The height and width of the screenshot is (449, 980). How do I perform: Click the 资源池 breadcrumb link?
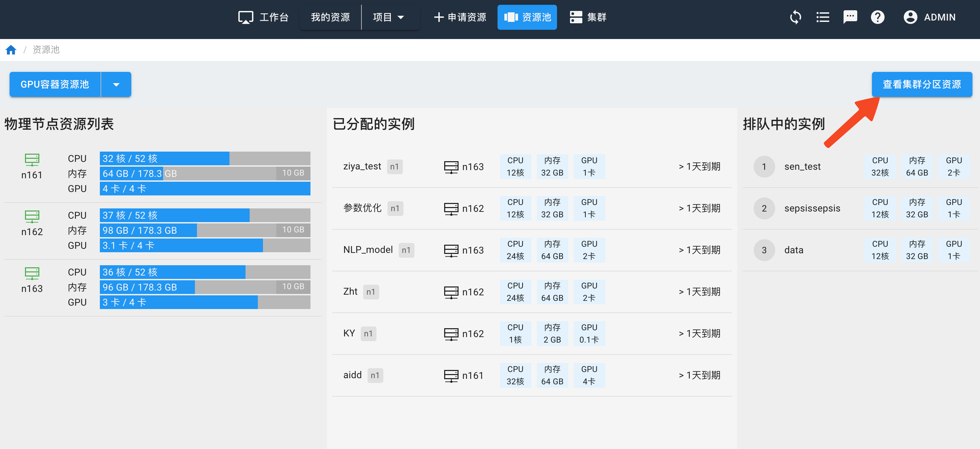46,50
